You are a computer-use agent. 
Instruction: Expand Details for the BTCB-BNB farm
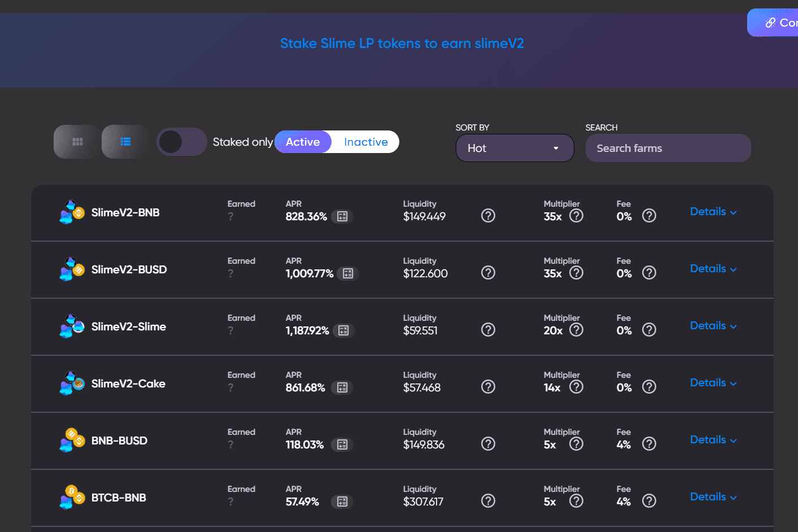pos(713,496)
